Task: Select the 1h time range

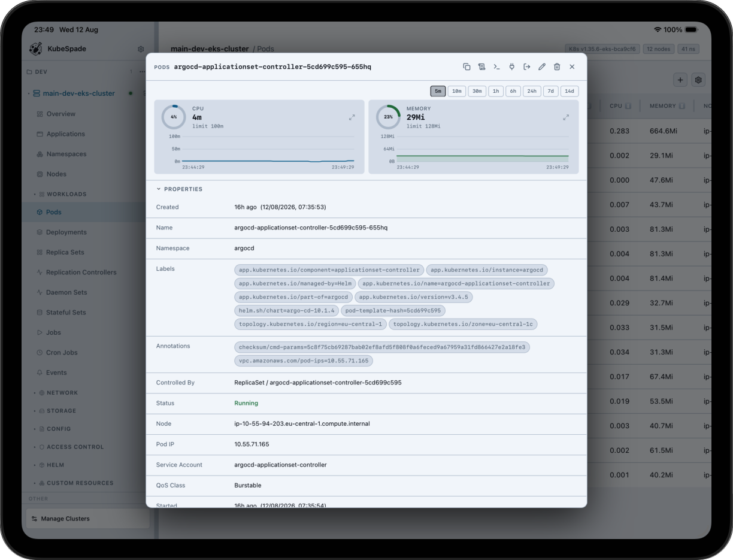Action: pos(496,91)
